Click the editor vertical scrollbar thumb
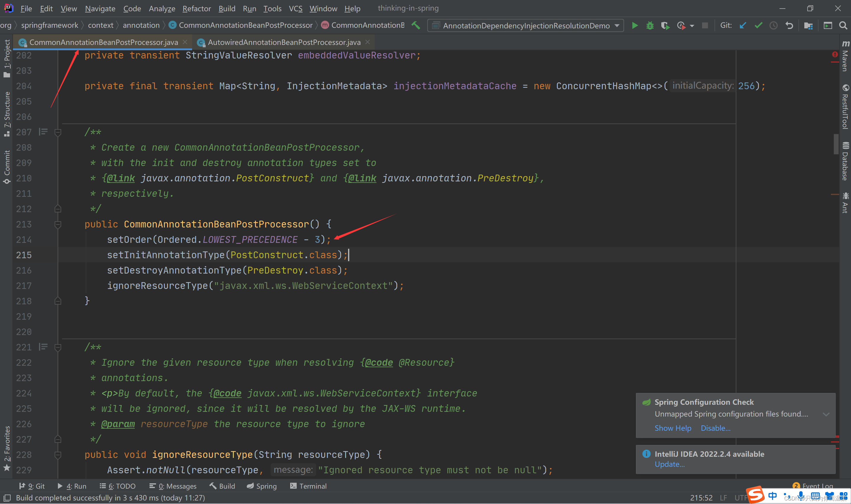 [836, 144]
